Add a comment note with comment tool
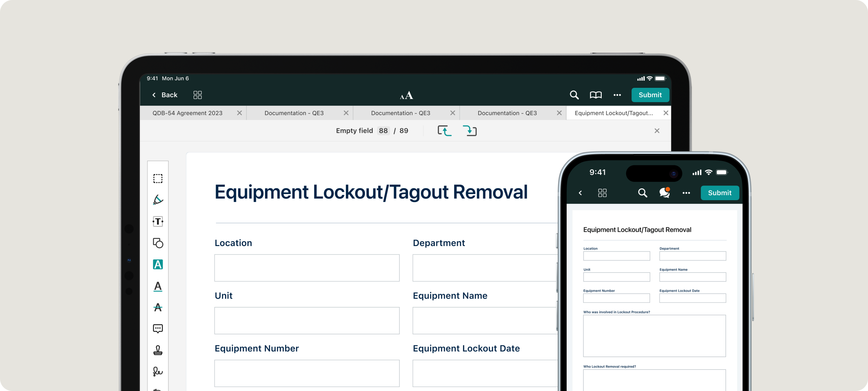868x391 pixels. (158, 329)
